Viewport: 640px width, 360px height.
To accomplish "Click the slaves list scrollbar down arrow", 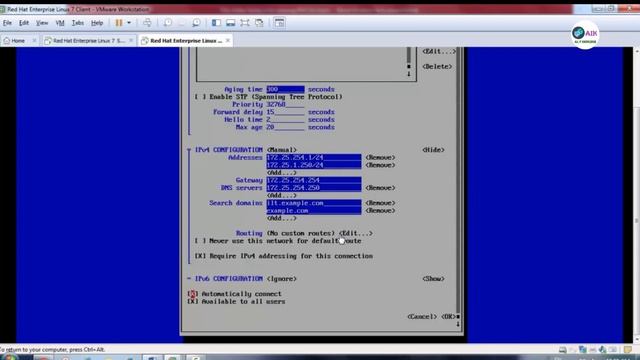I will (x=409, y=74).
